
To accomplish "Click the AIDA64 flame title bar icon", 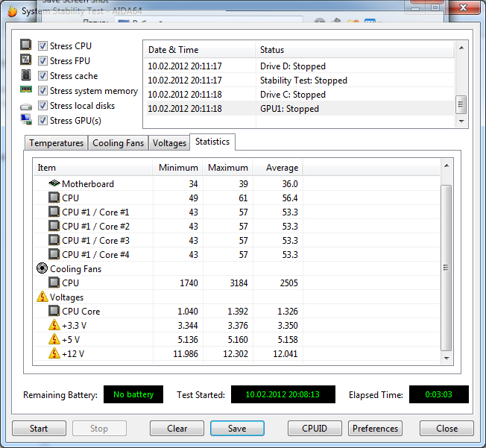I will 13,11.
